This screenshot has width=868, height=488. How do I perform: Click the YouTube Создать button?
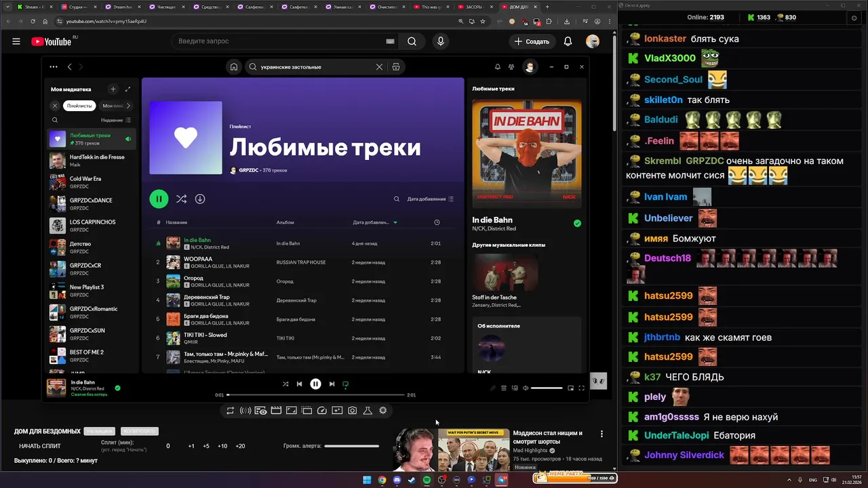[x=532, y=41]
